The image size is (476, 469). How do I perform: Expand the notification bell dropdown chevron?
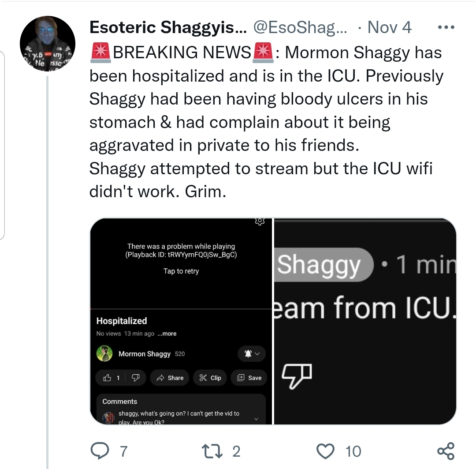258,353
